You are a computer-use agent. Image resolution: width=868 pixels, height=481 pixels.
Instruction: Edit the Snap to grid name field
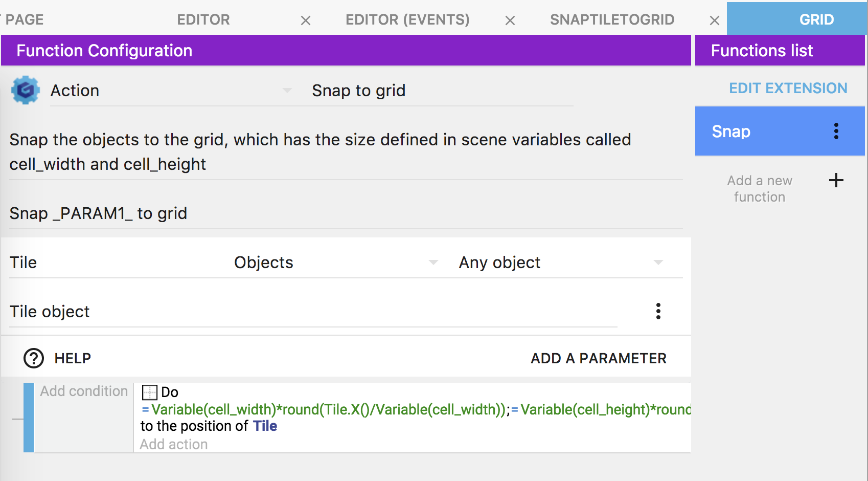[x=440, y=91]
